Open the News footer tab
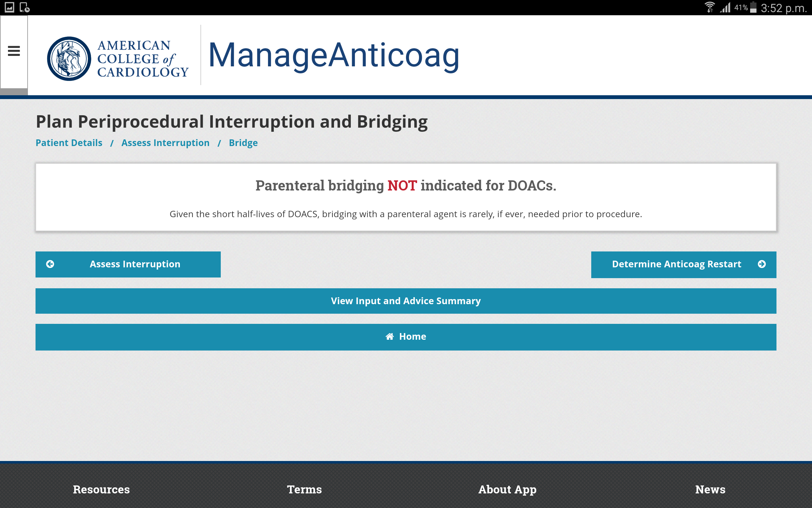This screenshot has width=812, height=508. click(710, 489)
